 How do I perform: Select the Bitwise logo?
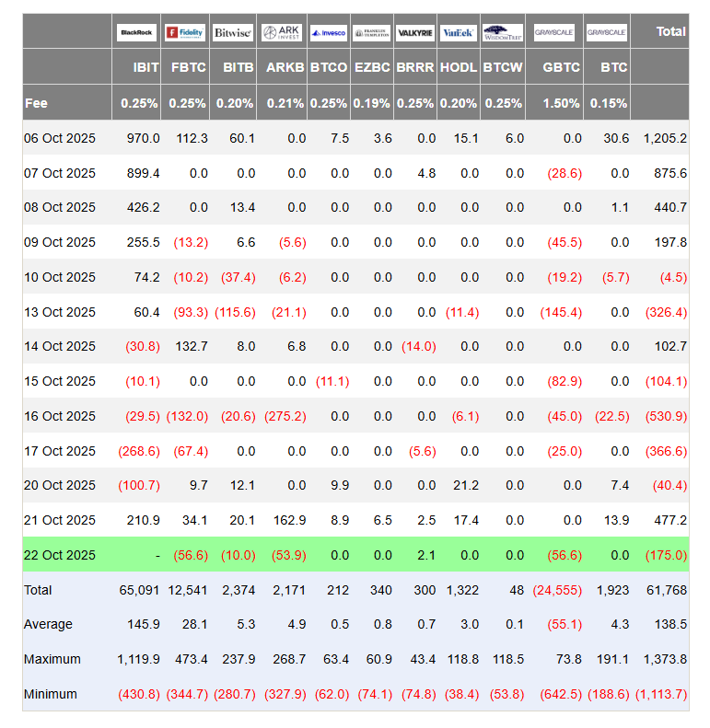[232, 33]
